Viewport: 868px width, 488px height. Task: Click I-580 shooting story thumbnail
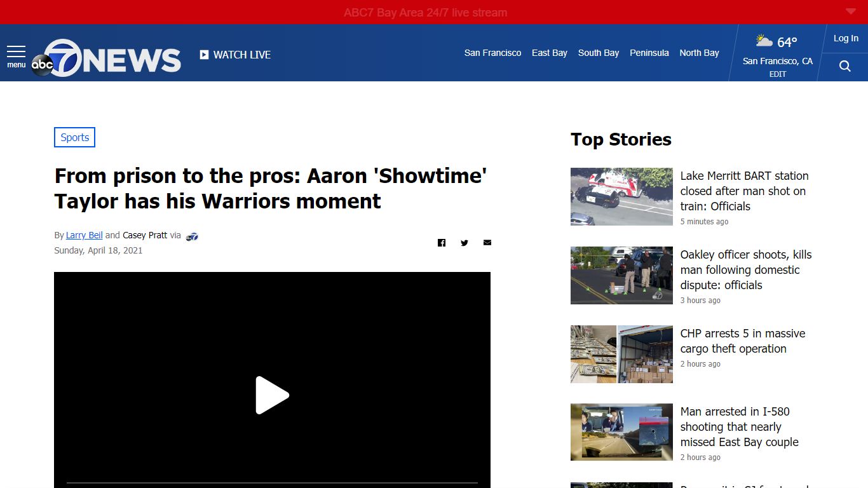click(x=621, y=432)
